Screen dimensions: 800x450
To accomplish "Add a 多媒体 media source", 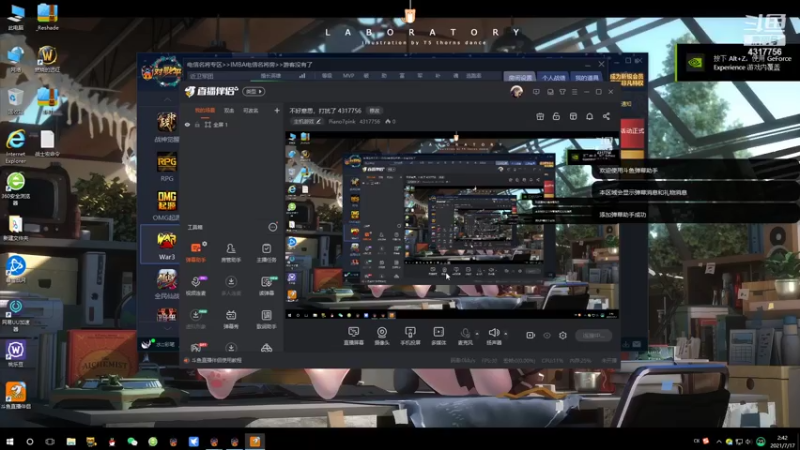I will click(x=438, y=336).
